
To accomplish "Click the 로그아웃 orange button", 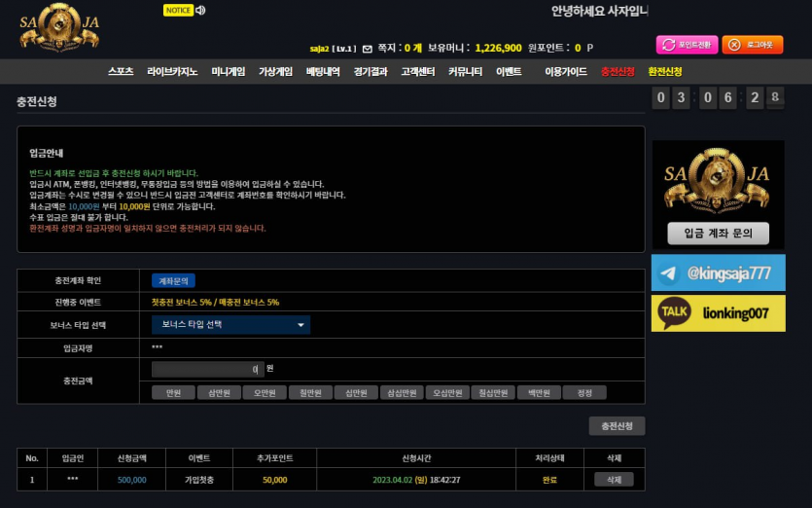I will tap(752, 45).
